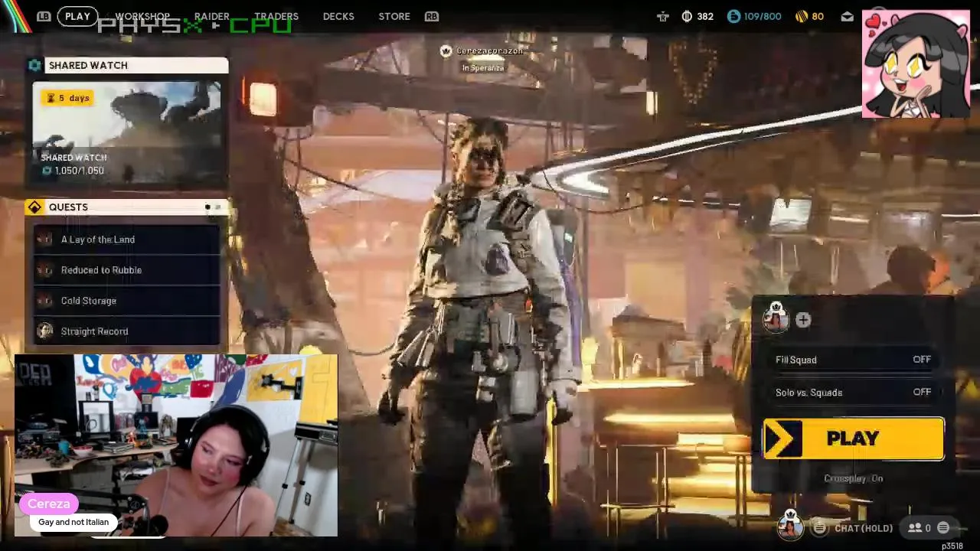Select first quests page dot indicator
The image size is (980, 551).
(x=207, y=207)
